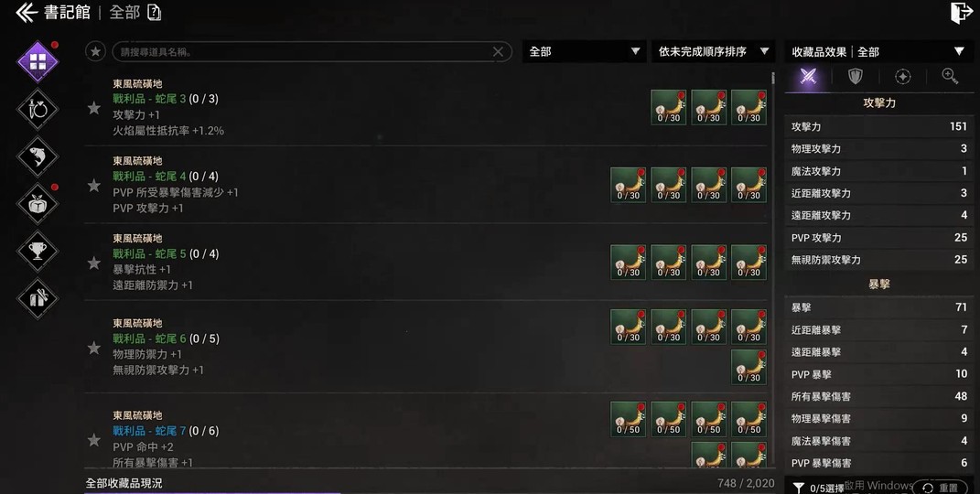This screenshot has width=980, height=494.
Task: Toggle favorites filter star beside search box
Action: click(96, 52)
